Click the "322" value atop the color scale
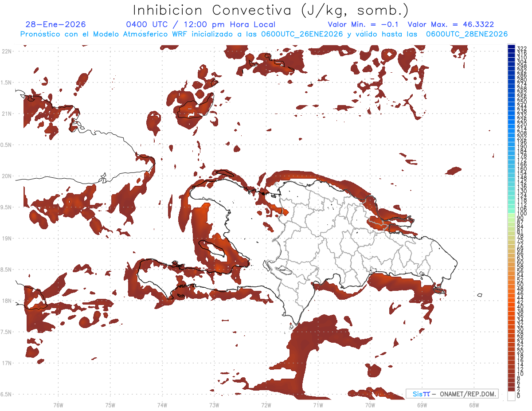532x411 pixels. pos(521,48)
